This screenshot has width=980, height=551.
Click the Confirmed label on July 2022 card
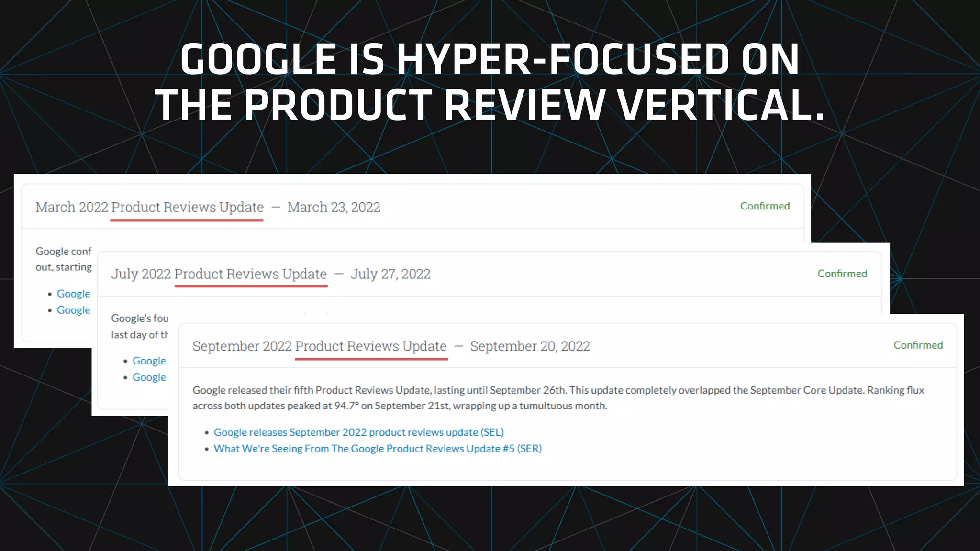click(842, 274)
